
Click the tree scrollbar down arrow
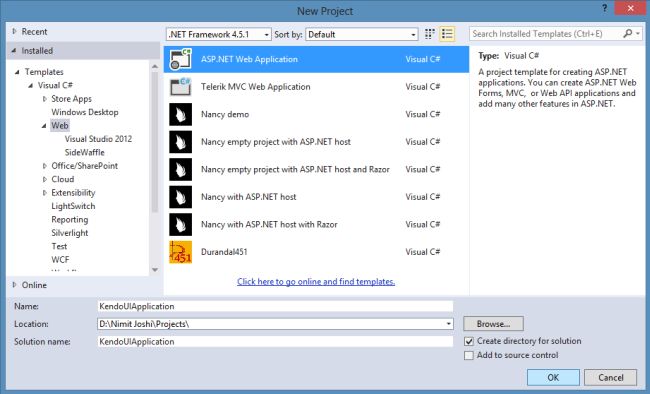pos(155,270)
